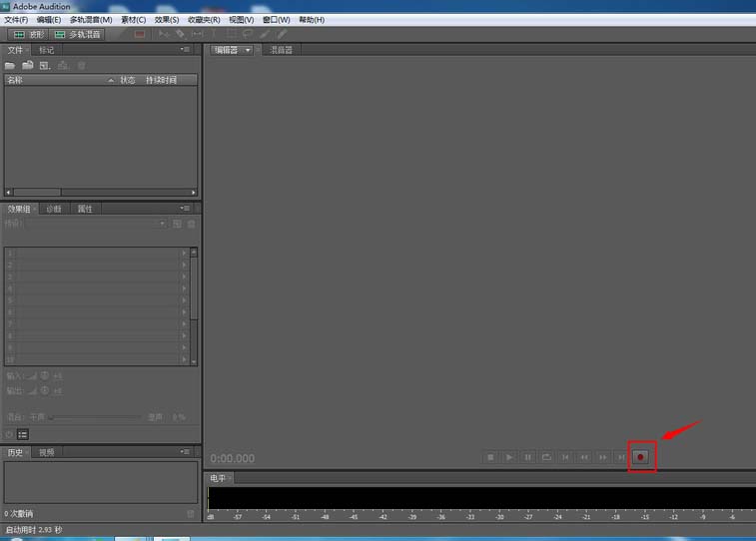Open the Files panel options menu
Image resolution: width=756 pixels, height=541 pixels.
185,49
